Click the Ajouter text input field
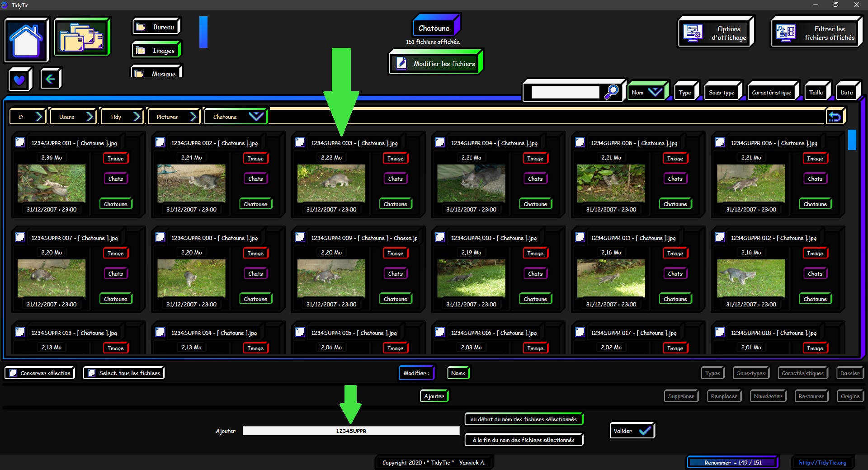The height and width of the screenshot is (470, 868). click(x=351, y=431)
